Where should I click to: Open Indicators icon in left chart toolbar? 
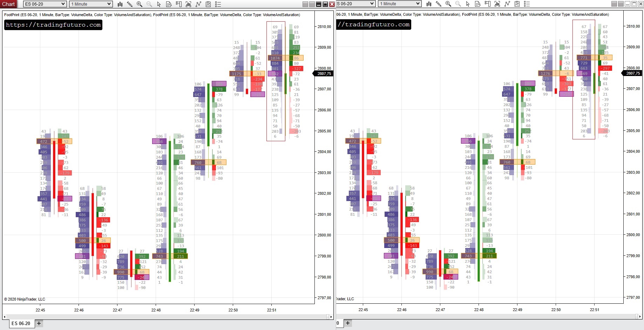pos(198,4)
